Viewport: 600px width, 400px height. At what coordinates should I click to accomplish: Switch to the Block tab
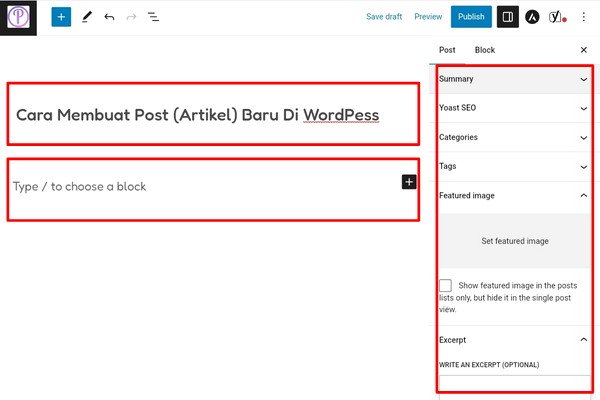coord(484,50)
